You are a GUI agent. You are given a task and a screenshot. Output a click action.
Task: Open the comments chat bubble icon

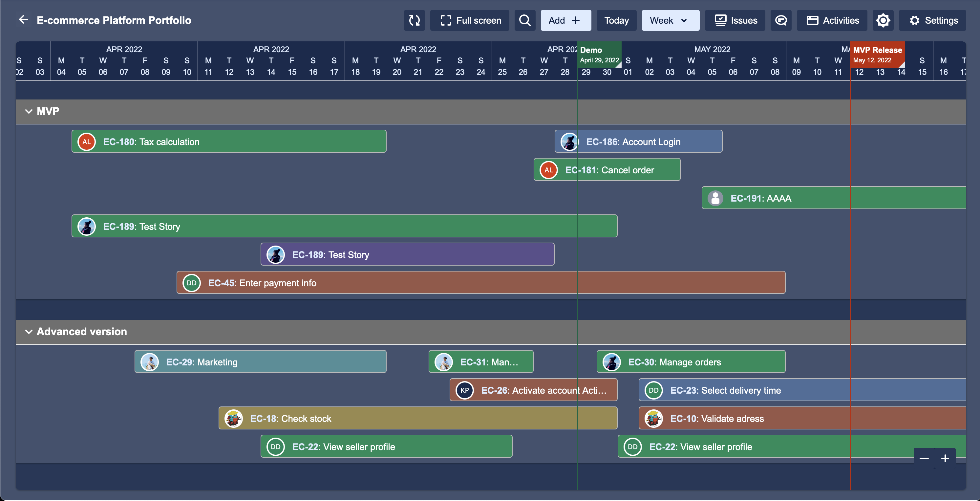[781, 21]
